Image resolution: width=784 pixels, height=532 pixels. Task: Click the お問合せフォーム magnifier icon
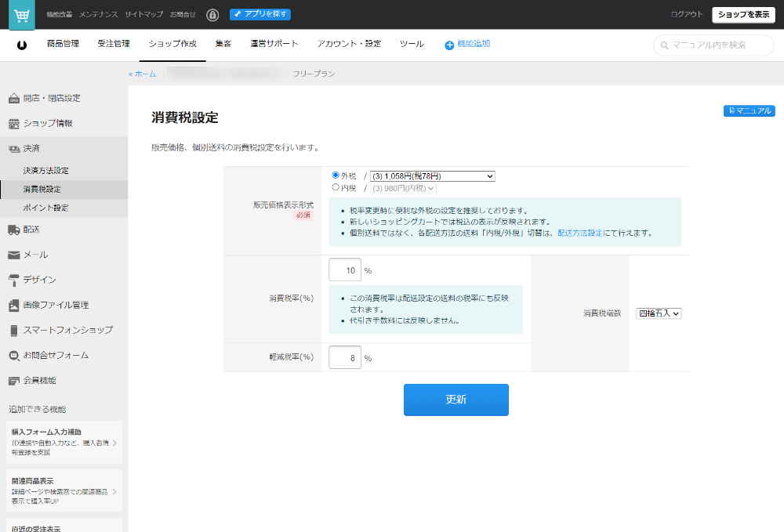(14, 356)
